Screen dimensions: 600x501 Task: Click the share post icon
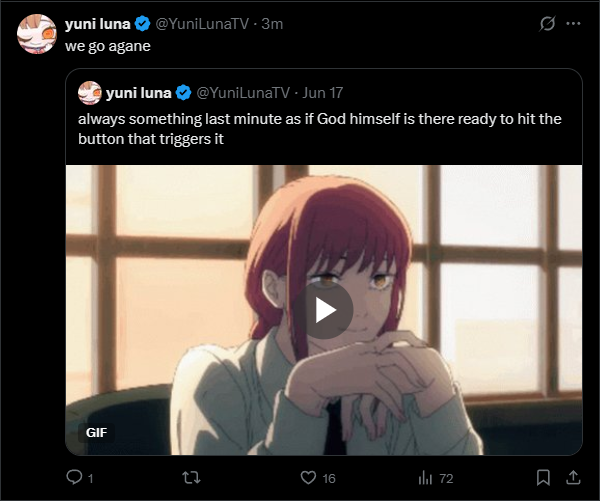tap(574, 478)
